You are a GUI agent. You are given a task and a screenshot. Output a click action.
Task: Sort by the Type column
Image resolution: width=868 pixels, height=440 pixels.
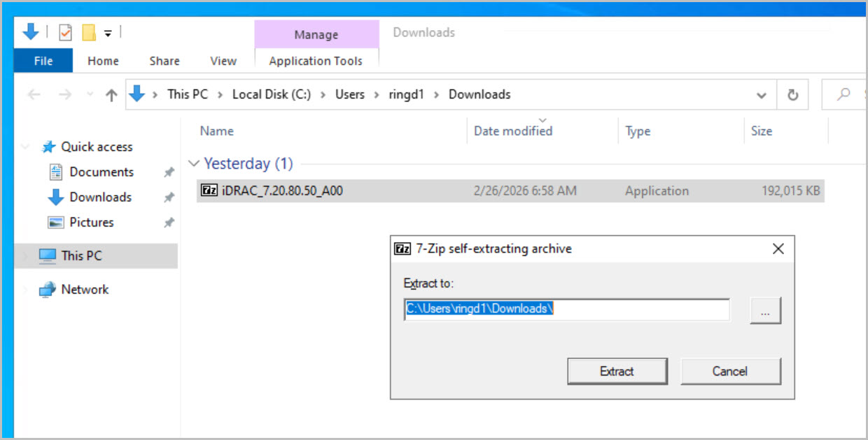pos(638,131)
